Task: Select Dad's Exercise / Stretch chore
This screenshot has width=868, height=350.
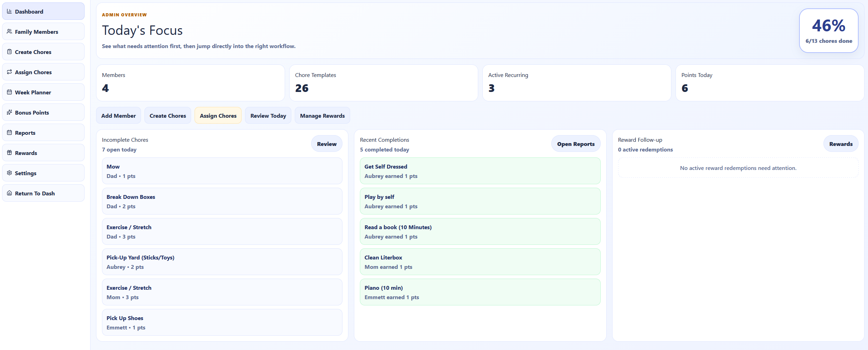Action: [222, 232]
